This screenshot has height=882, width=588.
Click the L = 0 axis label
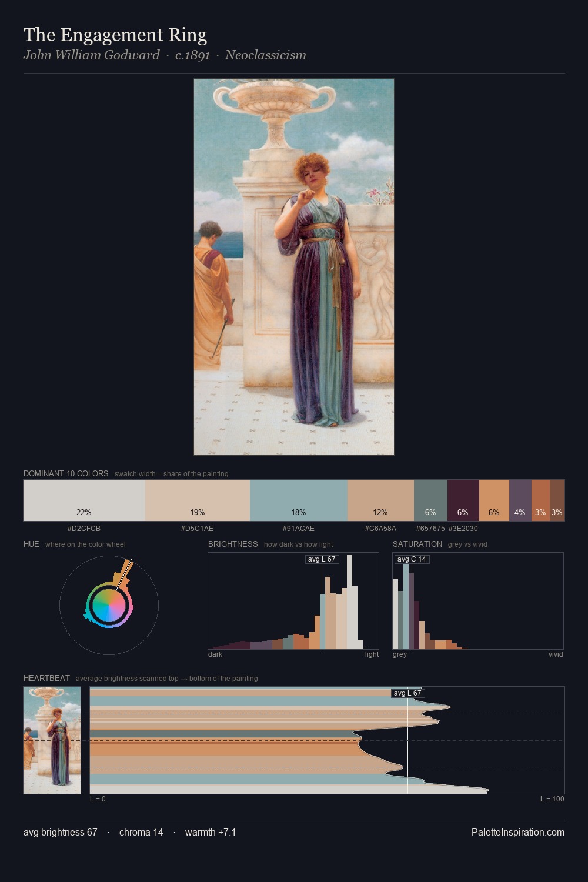pyautogui.click(x=98, y=799)
